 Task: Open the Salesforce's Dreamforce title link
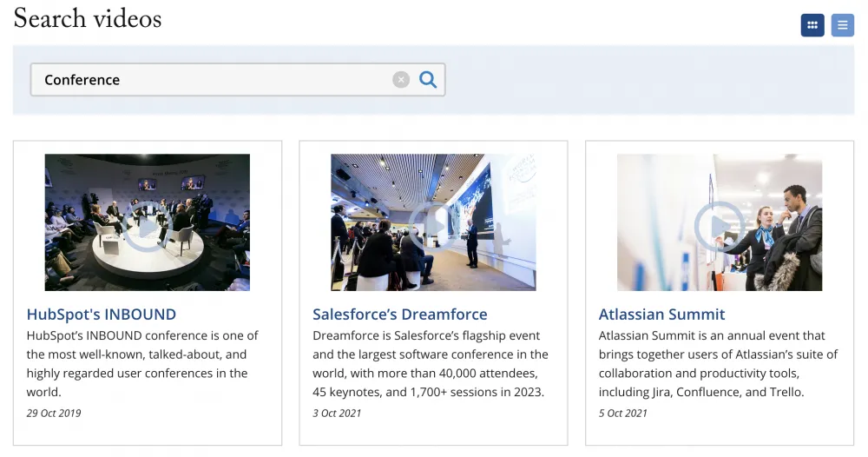(400, 315)
